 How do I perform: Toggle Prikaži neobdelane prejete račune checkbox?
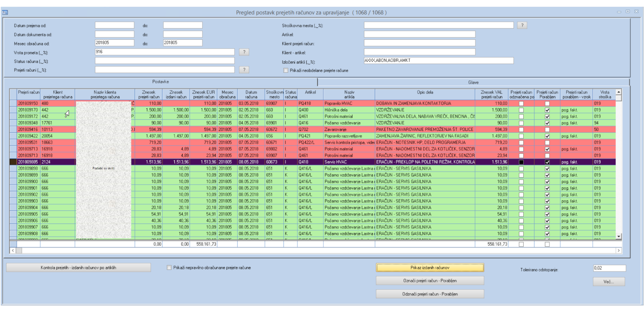(286, 70)
